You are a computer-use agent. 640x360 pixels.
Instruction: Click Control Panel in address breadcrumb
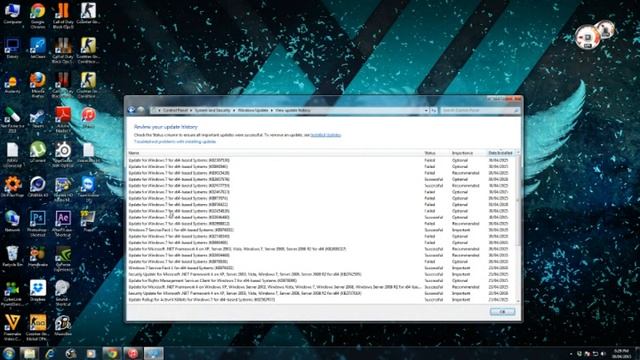click(x=175, y=110)
